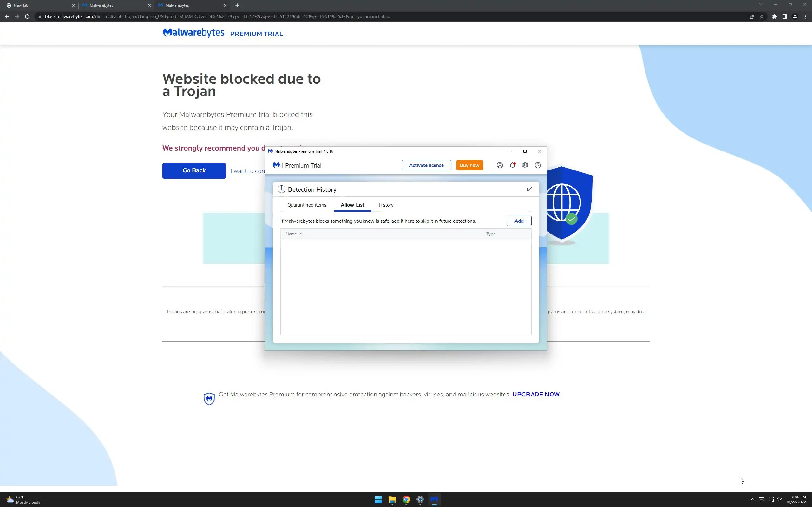This screenshot has height=507, width=812.
Task: Open Chrome extensions puzzle icon
Action: click(x=775, y=16)
